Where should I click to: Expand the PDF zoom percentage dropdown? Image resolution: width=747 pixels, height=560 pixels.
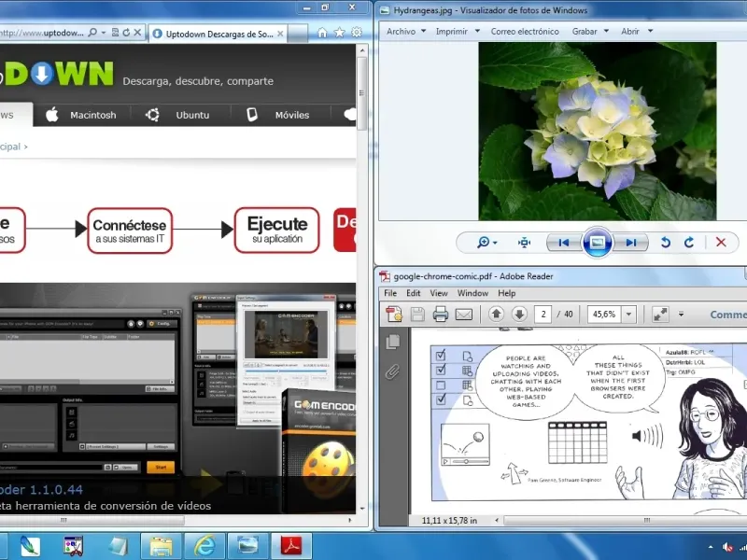coord(628,315)
